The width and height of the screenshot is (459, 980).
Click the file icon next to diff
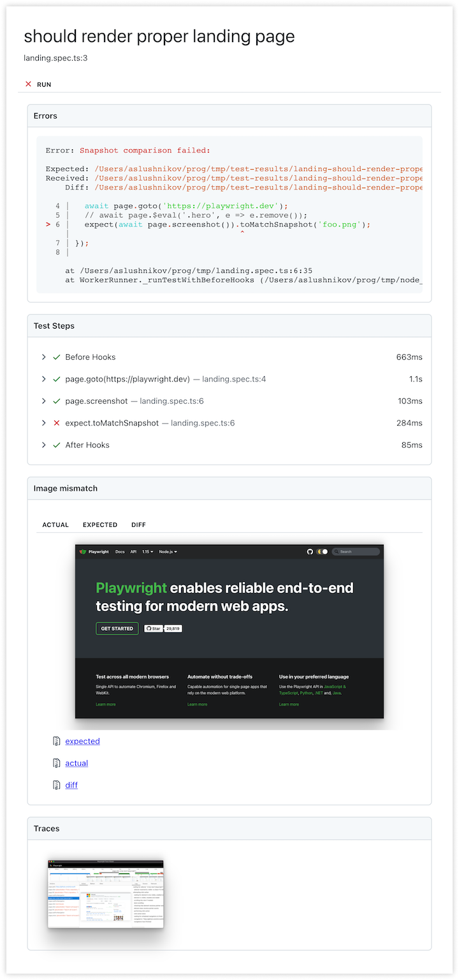(56, 785)
